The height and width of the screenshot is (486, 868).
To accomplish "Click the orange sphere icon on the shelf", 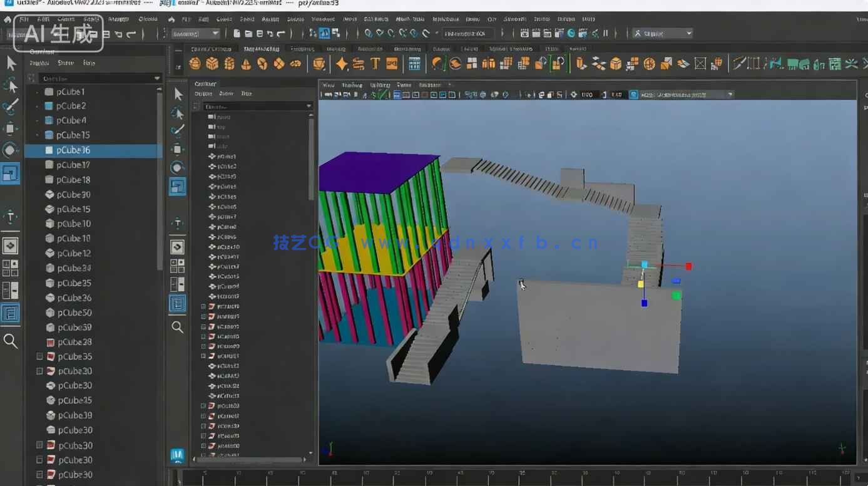I will [195, 63].
